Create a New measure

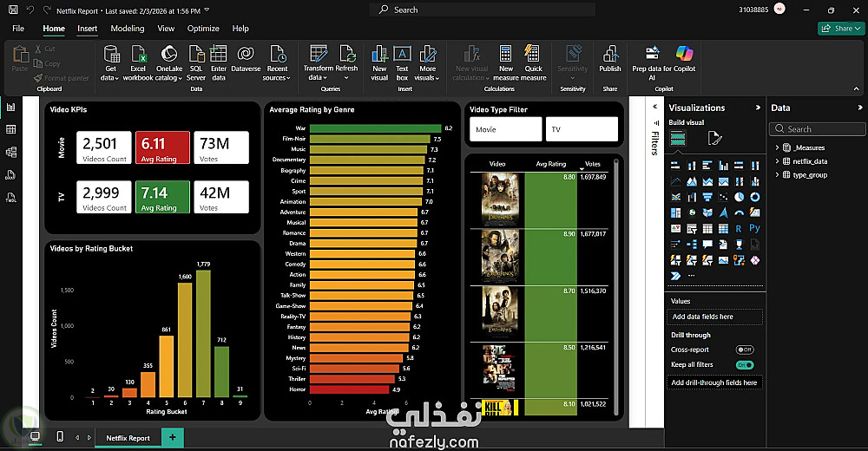pos(505,63)
